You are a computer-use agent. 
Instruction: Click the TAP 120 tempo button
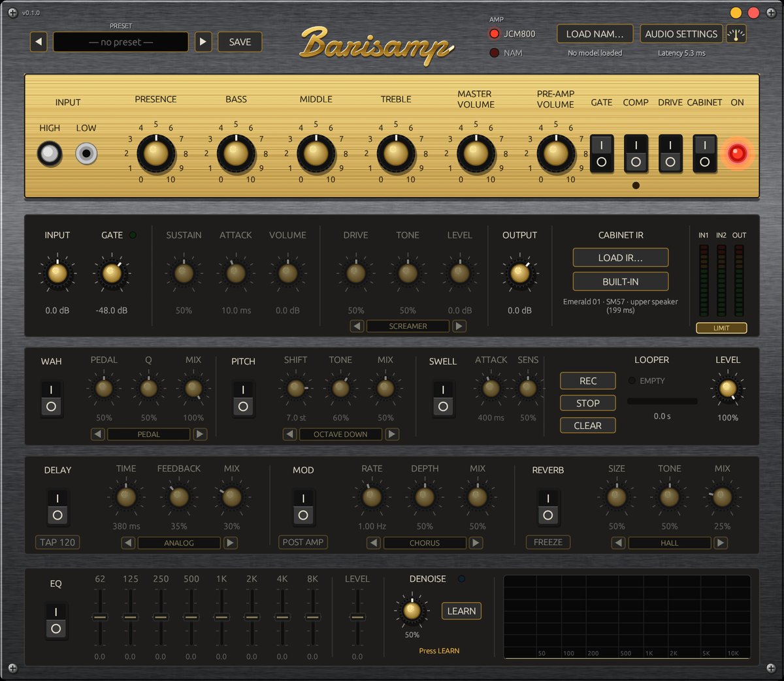(57, 542)
